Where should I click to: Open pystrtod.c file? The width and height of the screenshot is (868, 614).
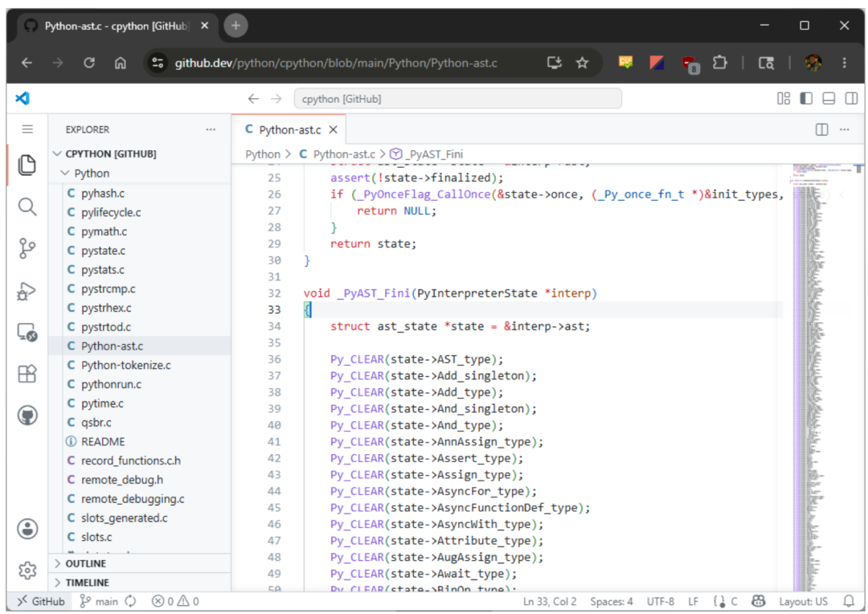[x=140, y=327]
